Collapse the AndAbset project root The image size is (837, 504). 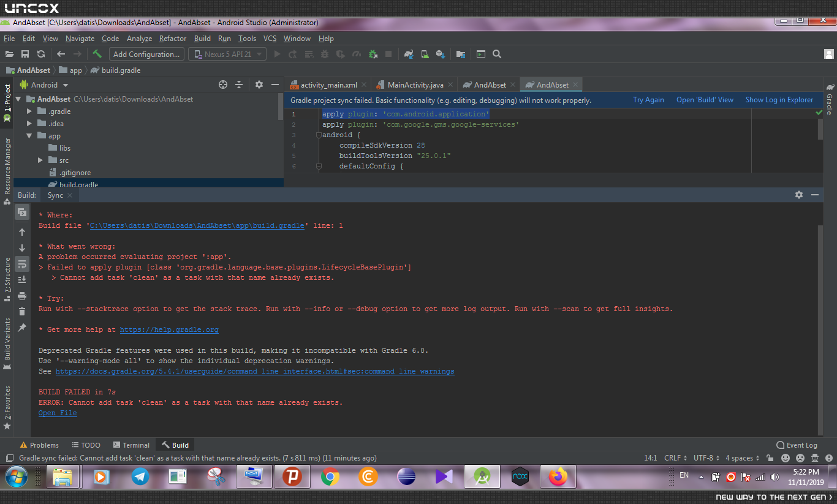click(x=18, y=99)
